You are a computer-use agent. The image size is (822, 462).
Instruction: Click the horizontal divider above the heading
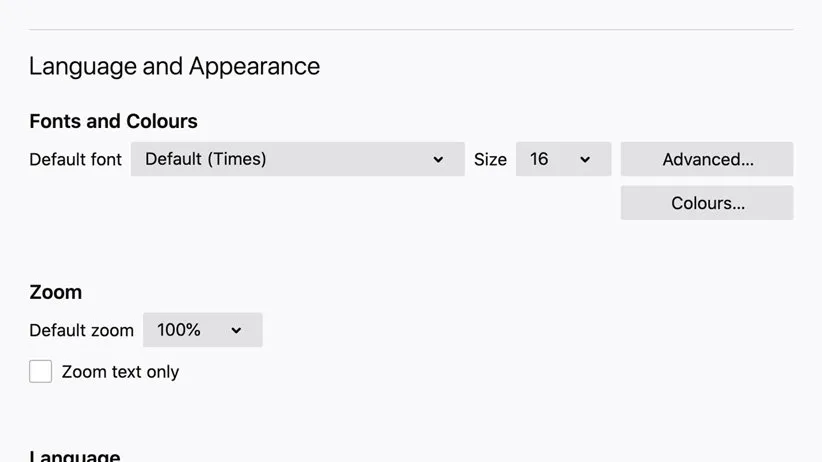coord(411,30)
